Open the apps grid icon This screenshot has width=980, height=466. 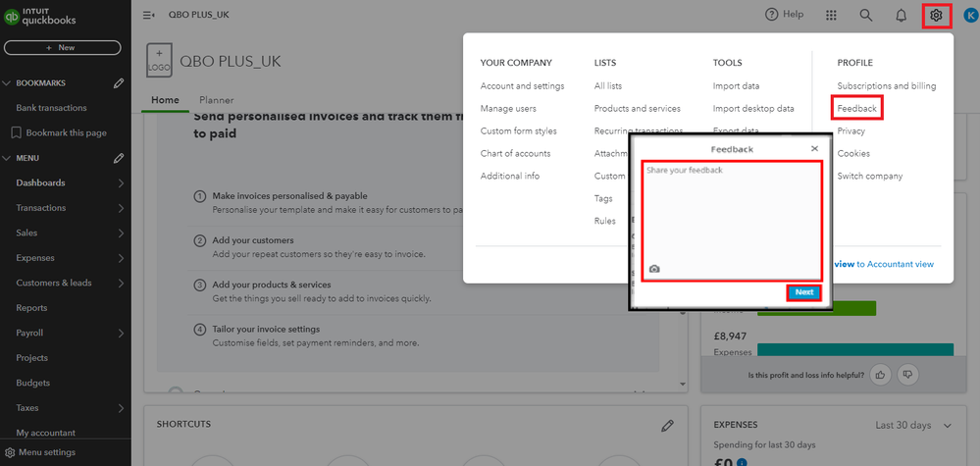click(x=831, y=15)
